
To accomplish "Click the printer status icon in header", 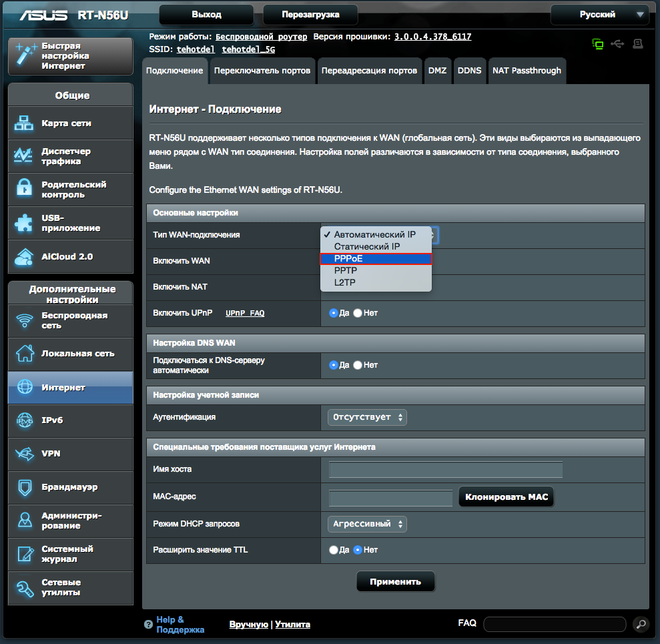I will [638, 44].
